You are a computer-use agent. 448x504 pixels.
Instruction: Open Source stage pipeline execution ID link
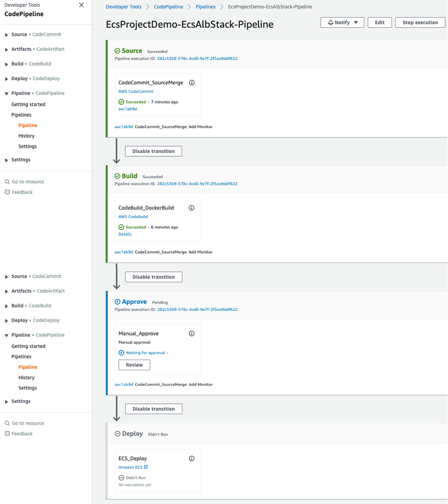tap(197, 59)
